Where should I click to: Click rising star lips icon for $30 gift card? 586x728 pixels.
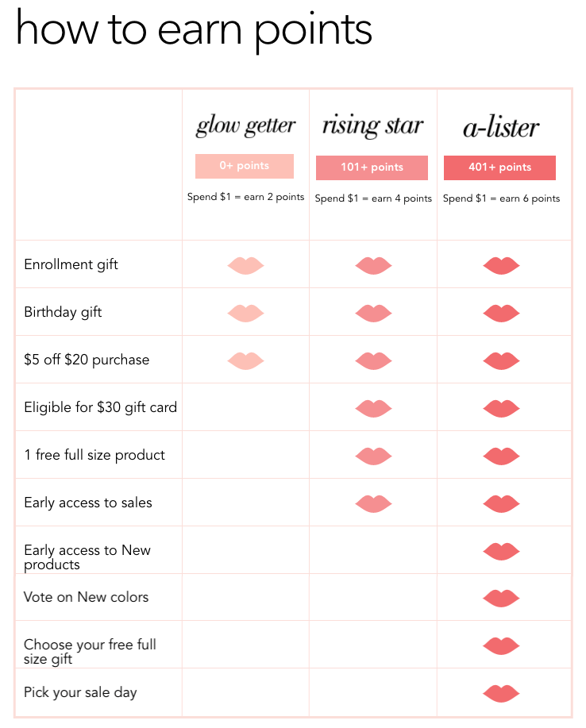point(373,409)
